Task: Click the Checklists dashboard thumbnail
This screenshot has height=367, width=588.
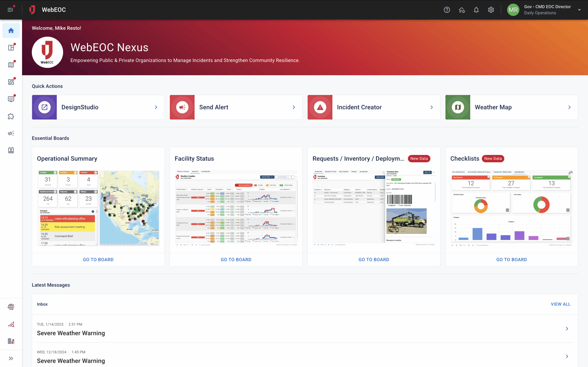Action: [x=511, y=208]
